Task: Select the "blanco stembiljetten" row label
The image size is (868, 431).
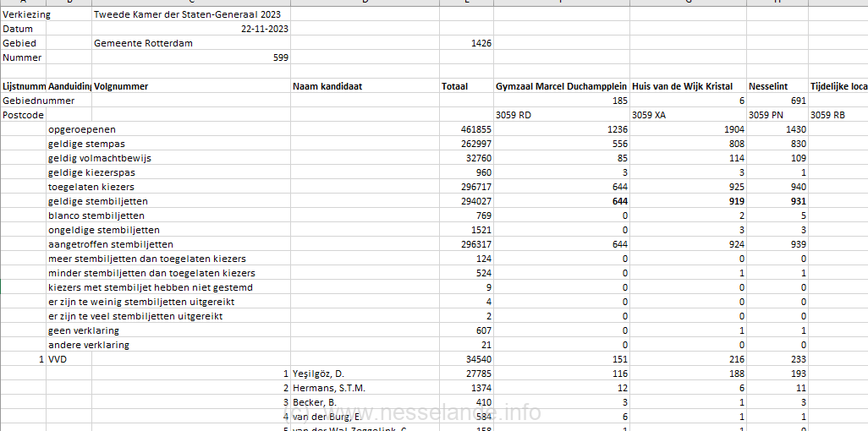Action: [x=96, y=215]
